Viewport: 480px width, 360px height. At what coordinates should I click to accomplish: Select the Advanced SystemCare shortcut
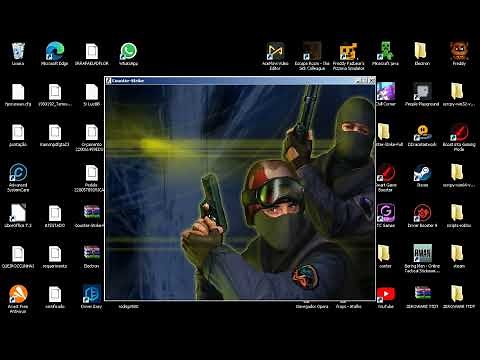coord(18,173)
